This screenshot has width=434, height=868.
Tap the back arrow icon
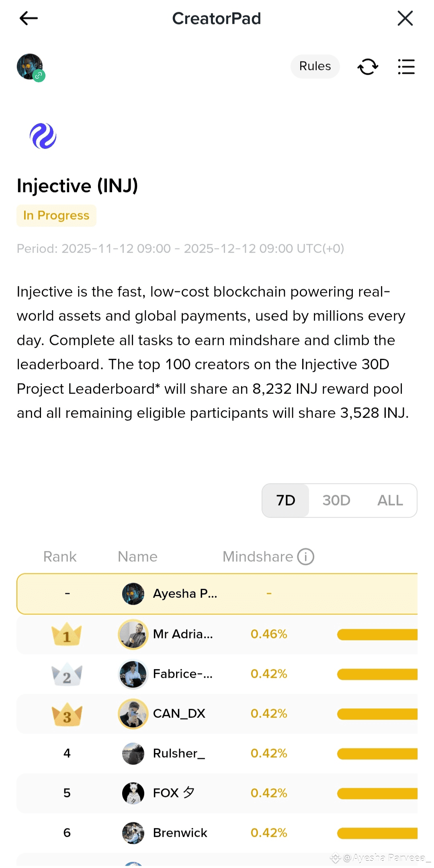click(x=29, y=18)
